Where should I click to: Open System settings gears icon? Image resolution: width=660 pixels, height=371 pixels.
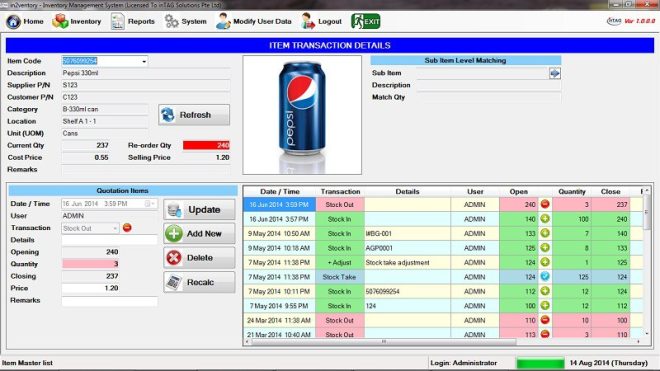coord(171,21)
